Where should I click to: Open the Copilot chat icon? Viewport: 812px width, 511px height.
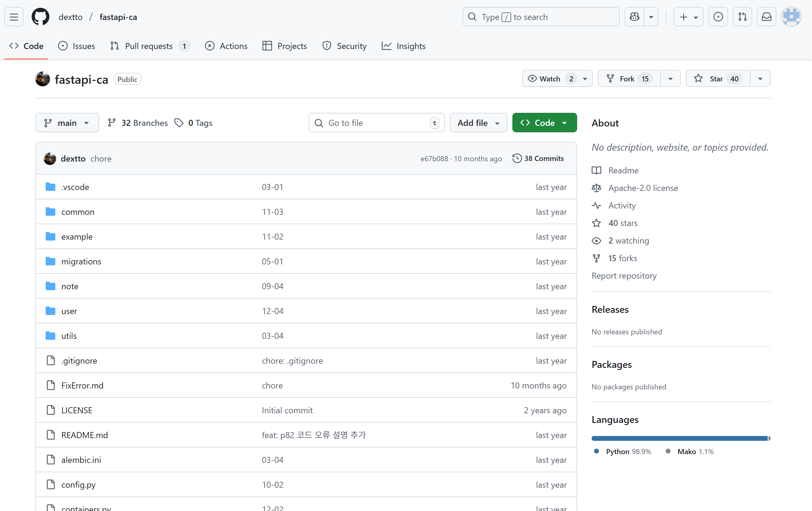point(634,17)
